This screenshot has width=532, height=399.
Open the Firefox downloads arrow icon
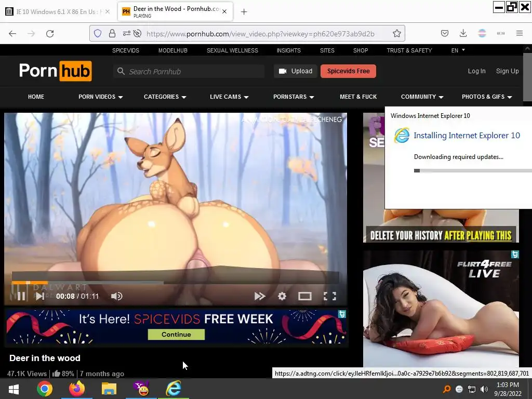[463, 33]
